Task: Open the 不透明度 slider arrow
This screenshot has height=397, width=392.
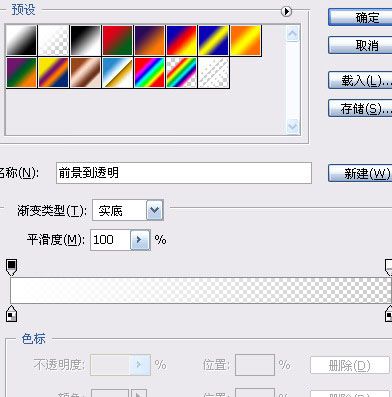Action: [x=140, y=365]
